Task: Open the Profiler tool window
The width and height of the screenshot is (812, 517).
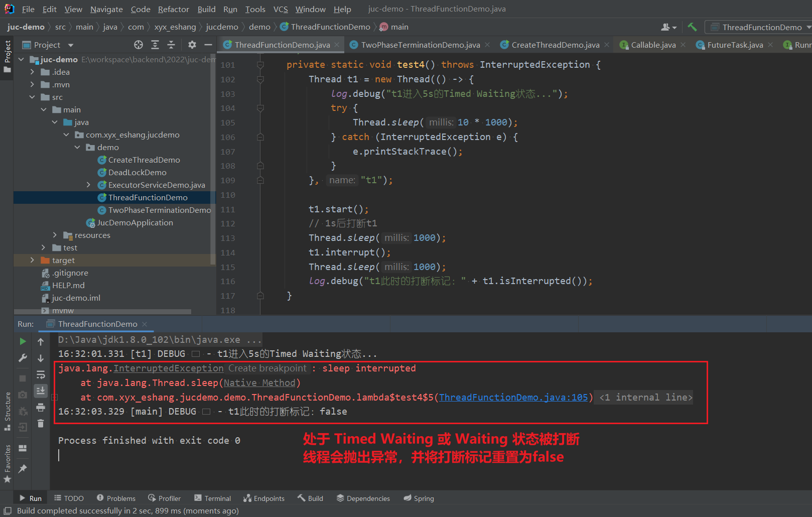Action: tap(164, 498)
